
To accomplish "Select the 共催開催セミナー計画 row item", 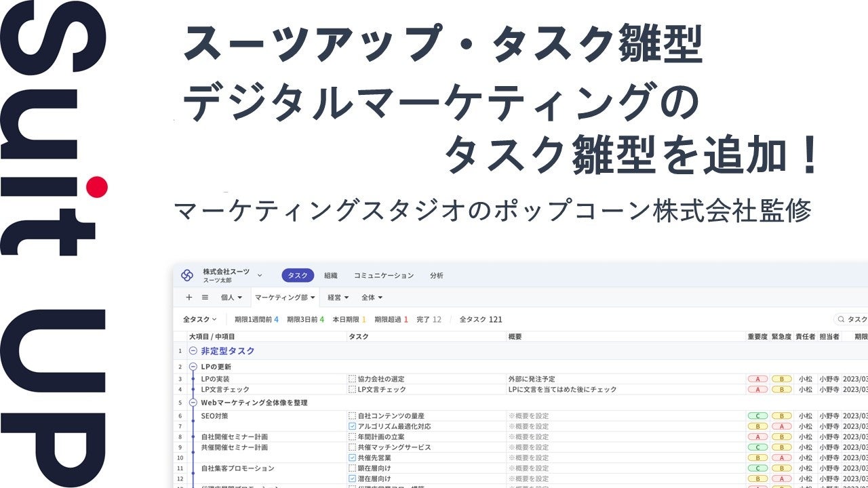I will point(234,447).
